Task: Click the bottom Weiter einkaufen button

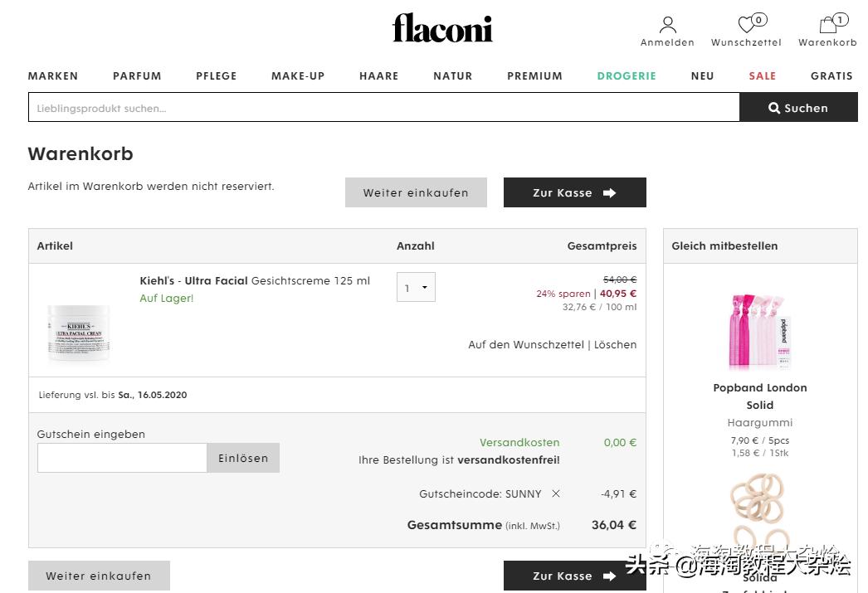Action: pyautogui.click(x=99, y=576)
